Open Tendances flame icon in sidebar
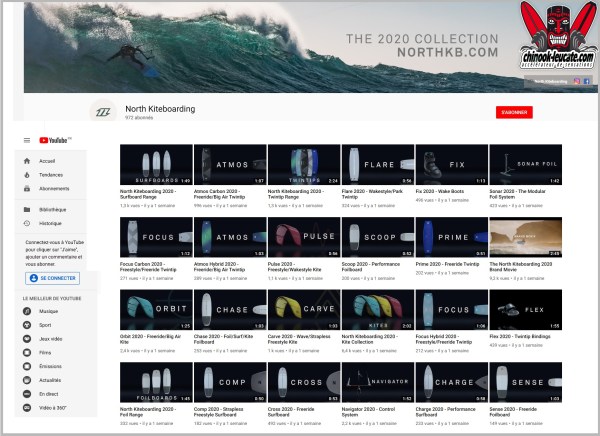 [27, 175]
